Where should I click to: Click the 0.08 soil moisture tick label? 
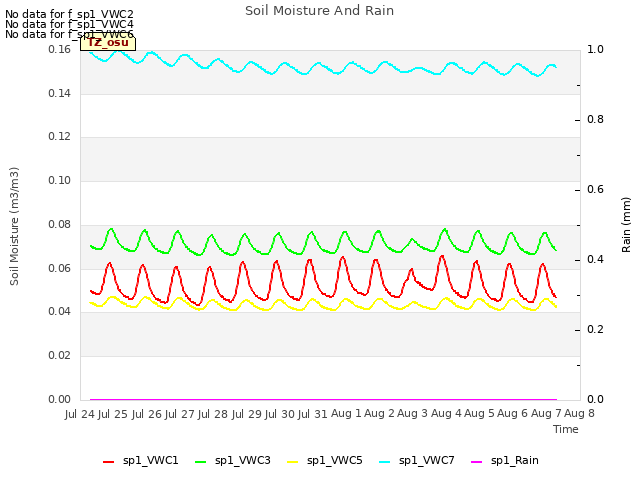(60, 224)
